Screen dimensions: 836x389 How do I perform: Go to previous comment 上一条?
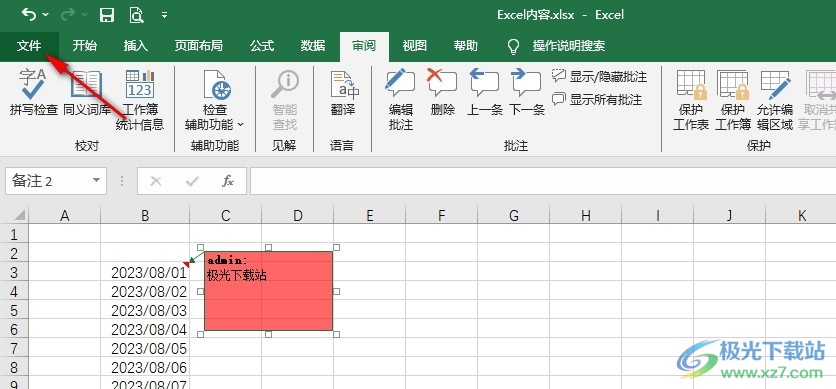(x=485, y=93)
